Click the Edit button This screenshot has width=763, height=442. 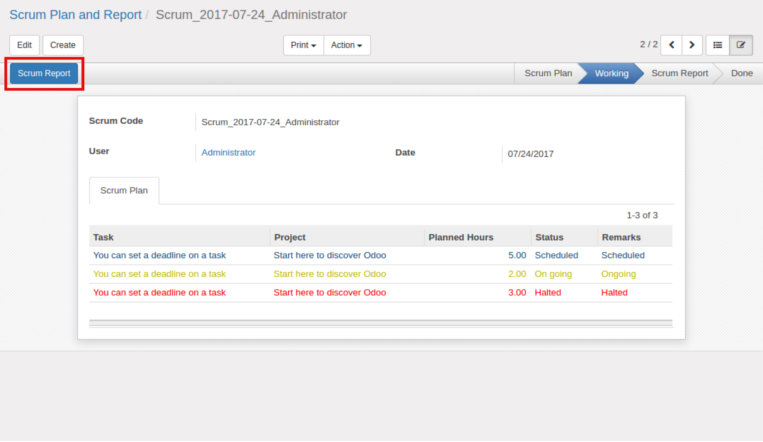click(24, 45)
